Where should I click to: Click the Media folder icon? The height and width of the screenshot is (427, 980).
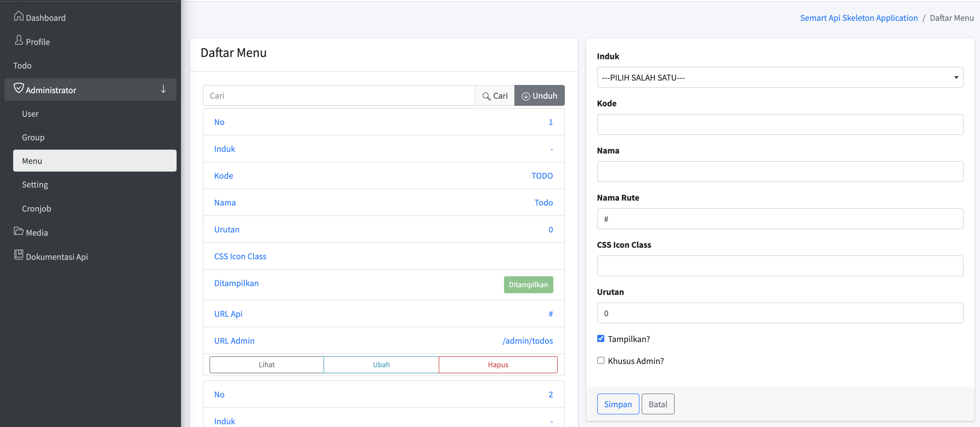pos(18,231)
